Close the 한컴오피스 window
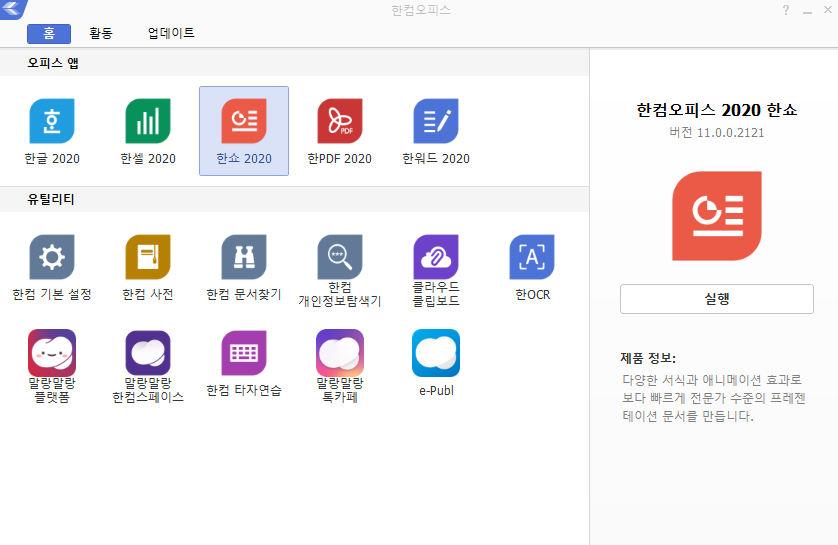 click(x=828, y=10)
